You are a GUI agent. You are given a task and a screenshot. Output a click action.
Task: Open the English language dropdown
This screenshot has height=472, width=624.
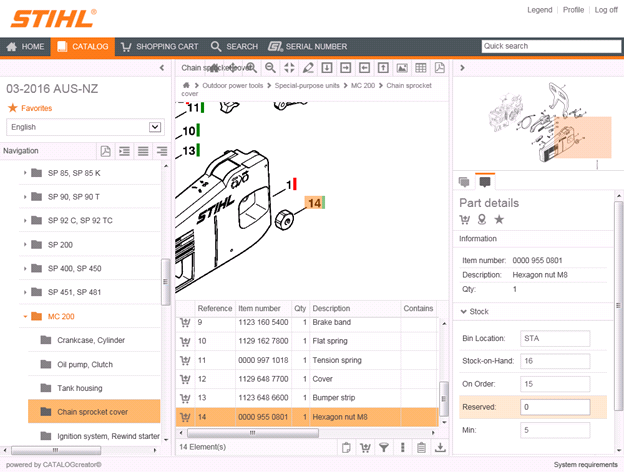point(86,127)
